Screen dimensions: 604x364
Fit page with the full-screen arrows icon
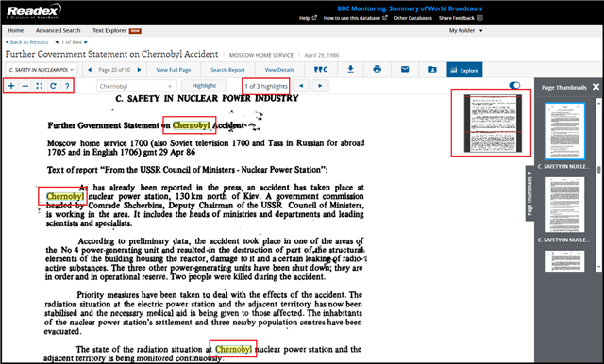click(40, 86)
